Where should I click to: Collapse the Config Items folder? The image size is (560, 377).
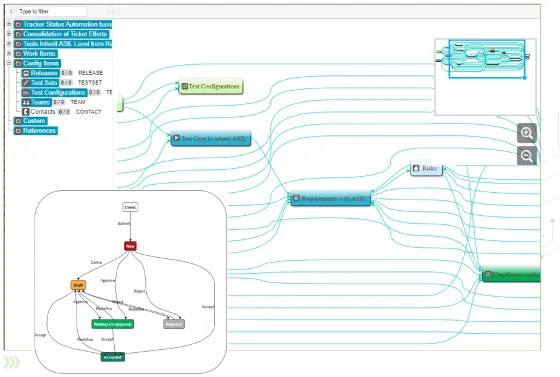(x=9, y=63)
